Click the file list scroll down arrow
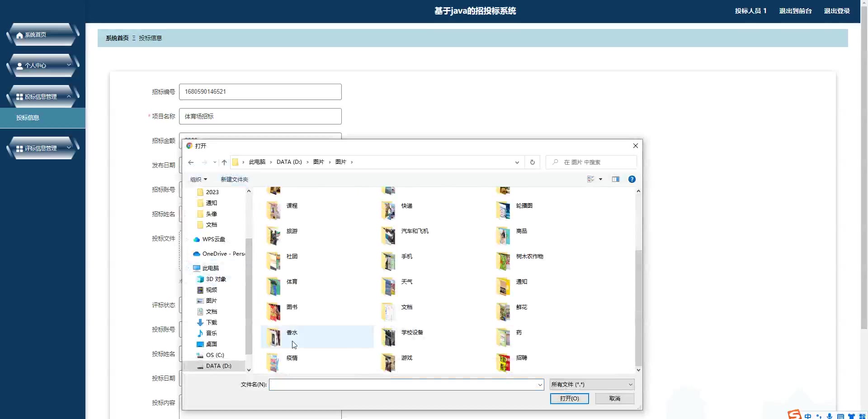This screenshot has height=419, width=868. tap(638, 370)
